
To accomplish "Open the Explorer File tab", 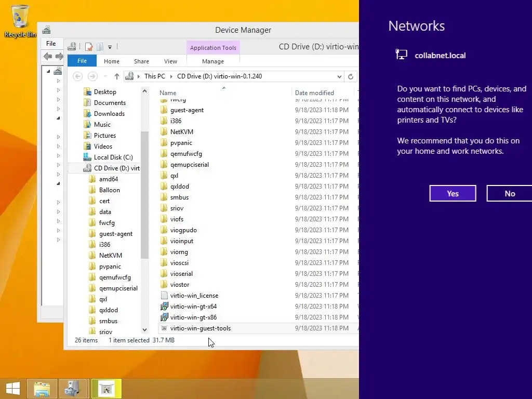I will click(82, 61).
